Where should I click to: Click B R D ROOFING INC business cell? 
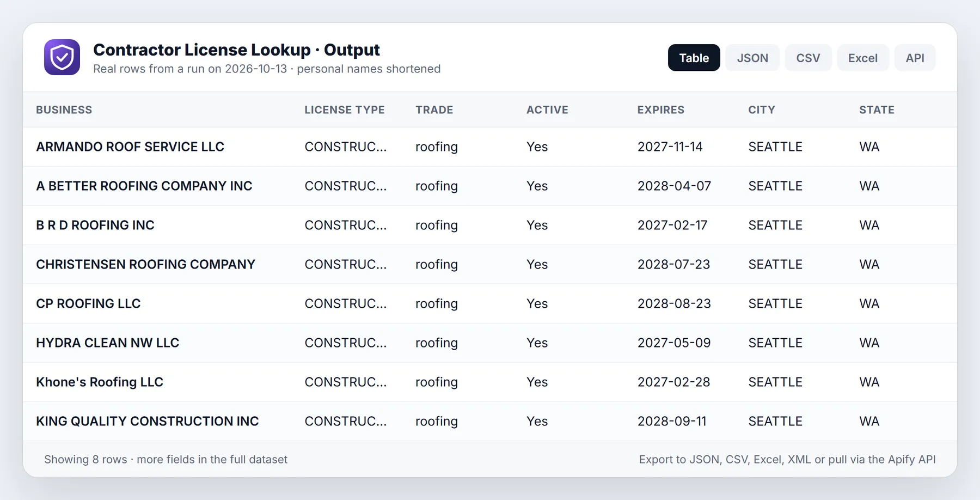point(95,225)
